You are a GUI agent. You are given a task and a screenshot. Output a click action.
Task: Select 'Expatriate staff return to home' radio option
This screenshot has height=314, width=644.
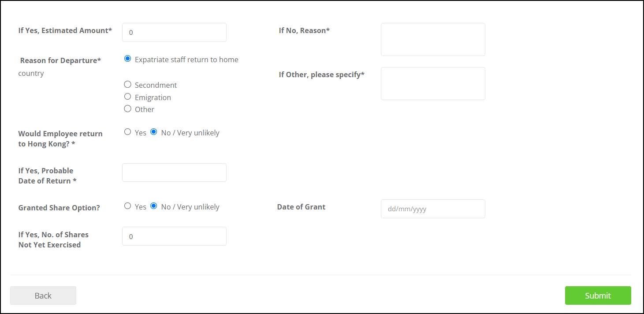coord(128,59)
